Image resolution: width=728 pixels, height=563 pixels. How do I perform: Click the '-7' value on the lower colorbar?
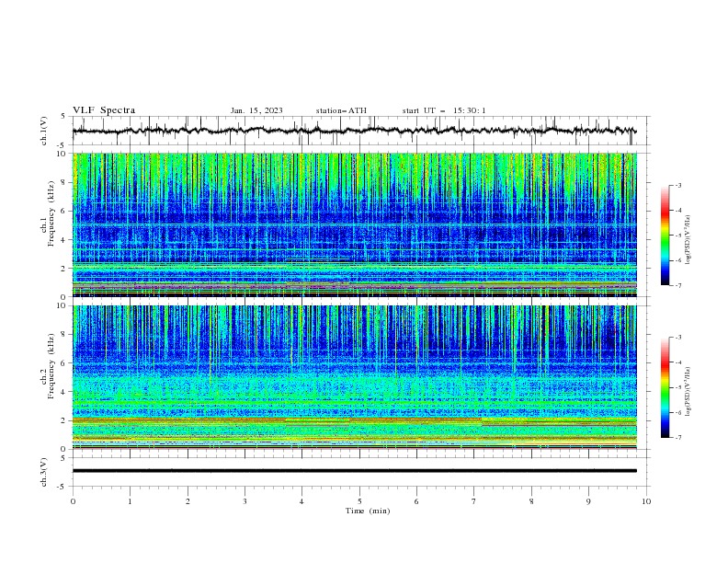coord(677,437)
